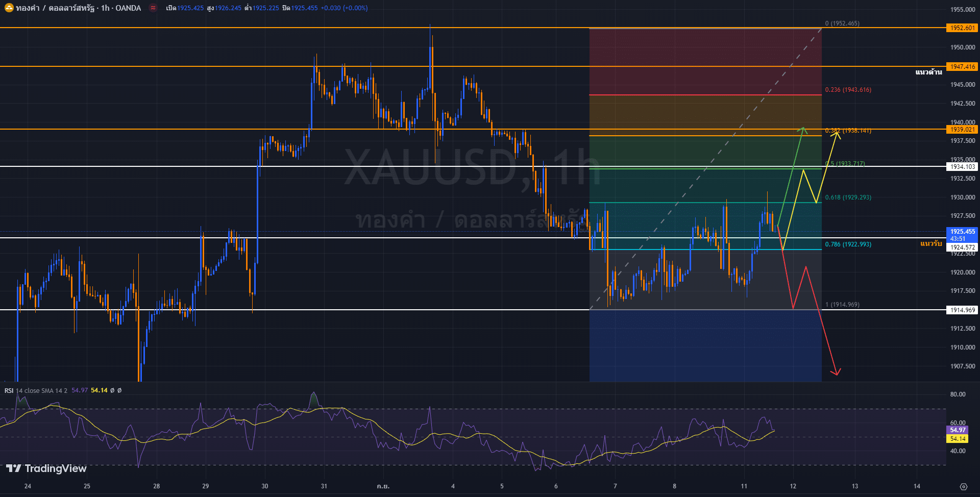This screenshot has height=497, width=980.
Task: Click yellow RSI axis label 54.14
Action: click(958, 439)
